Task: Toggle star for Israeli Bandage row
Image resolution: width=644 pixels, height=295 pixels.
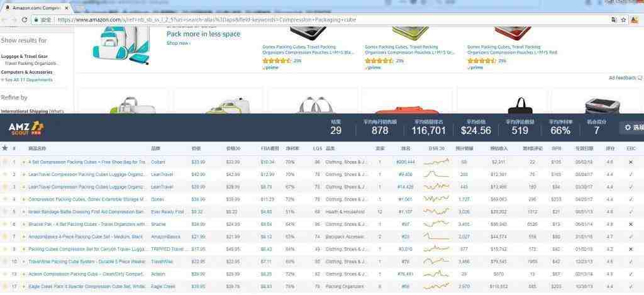Action: pos(5,212)
